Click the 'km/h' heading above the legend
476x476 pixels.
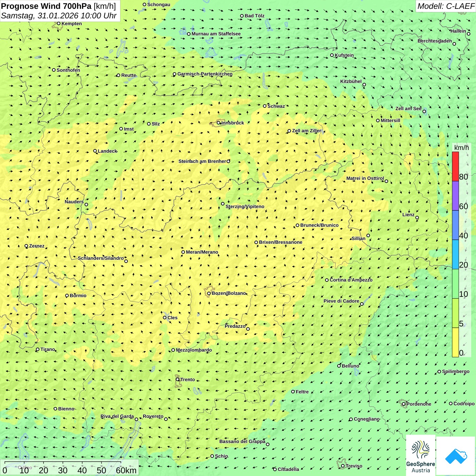[461, 148]
